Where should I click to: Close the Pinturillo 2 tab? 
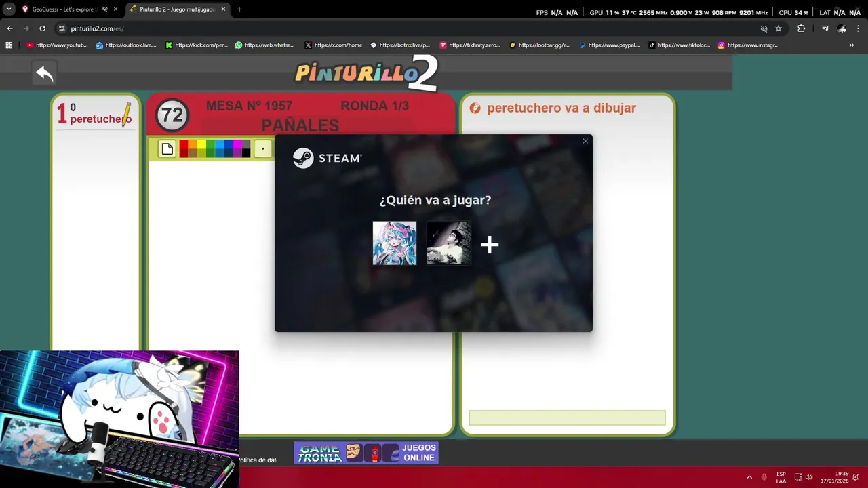(x=222, y=9)
